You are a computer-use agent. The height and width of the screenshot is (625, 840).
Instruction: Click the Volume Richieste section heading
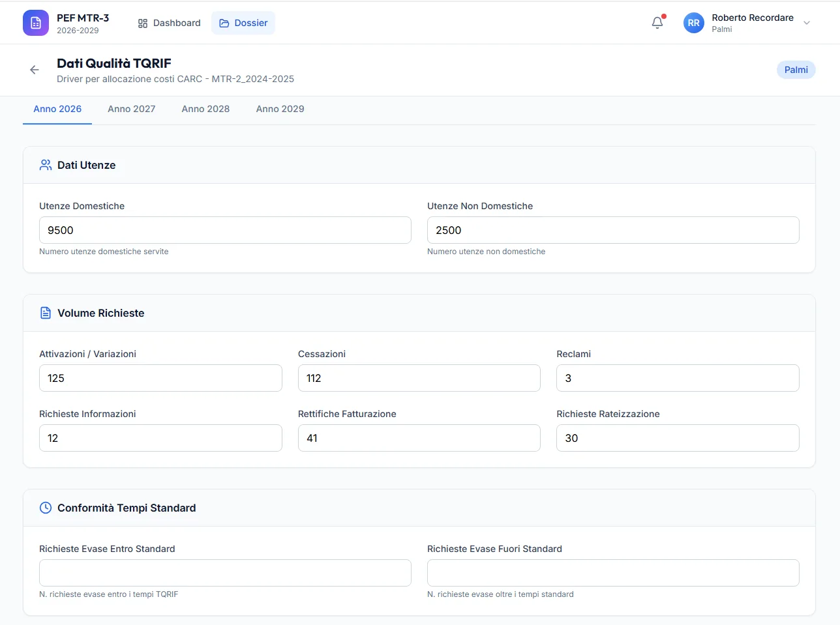[101, 313]
